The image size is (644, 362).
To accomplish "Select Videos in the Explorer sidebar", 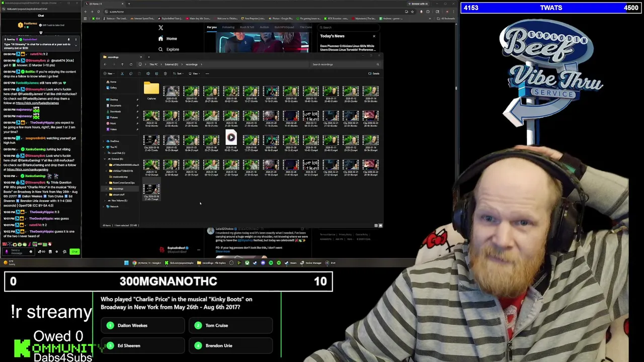I will click(x=112, y=129).
